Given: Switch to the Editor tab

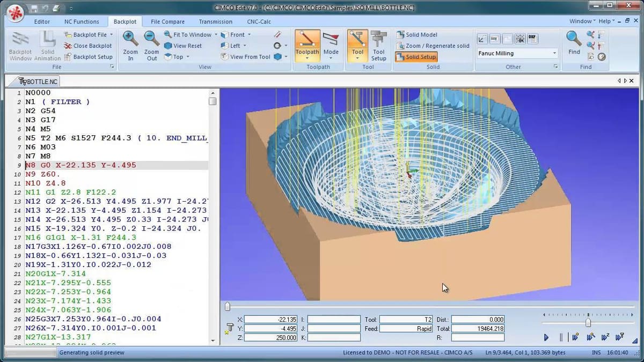Looking at the screenshot, I should click(x=42, y=21).
